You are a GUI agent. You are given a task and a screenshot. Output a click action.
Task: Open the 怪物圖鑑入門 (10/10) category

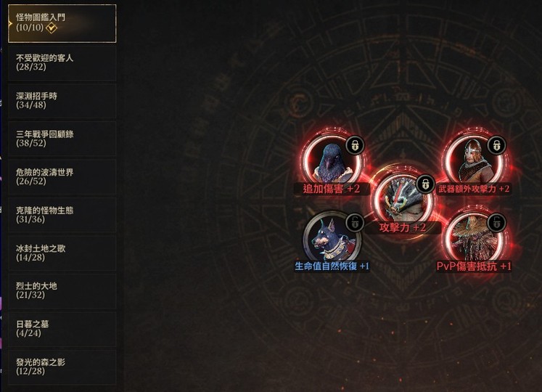coord(62,23)
